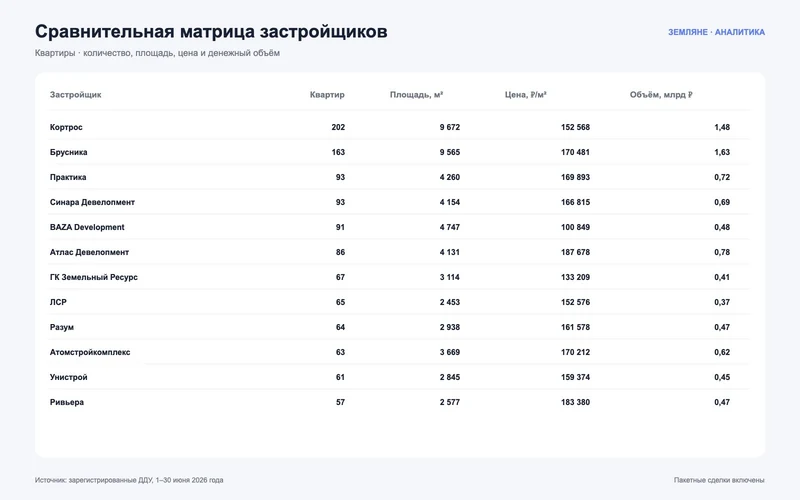Click area value '4 260' for Практика
Image resolution: width=800 pixels, height=500 pixels.
tap(449, 177)
